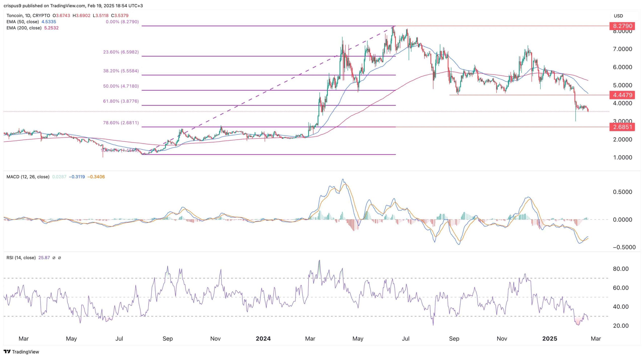Screen dimensions: 644x358
Task: Select the EMA (50, close) indicator label
Action: [x=23, y=22]
